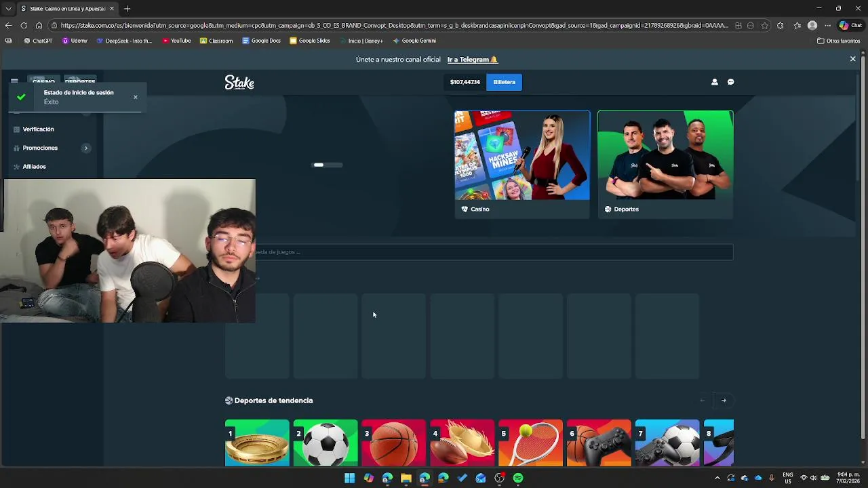Expand the Promociones submenu arrow
Screen dimensions: 868x488
[86, 148]
